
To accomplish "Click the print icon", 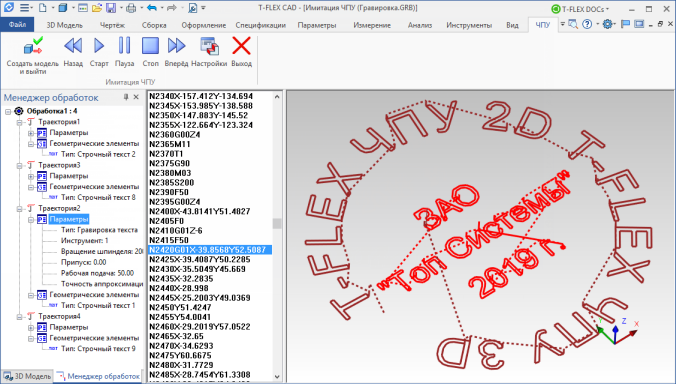I will (131, 8).
